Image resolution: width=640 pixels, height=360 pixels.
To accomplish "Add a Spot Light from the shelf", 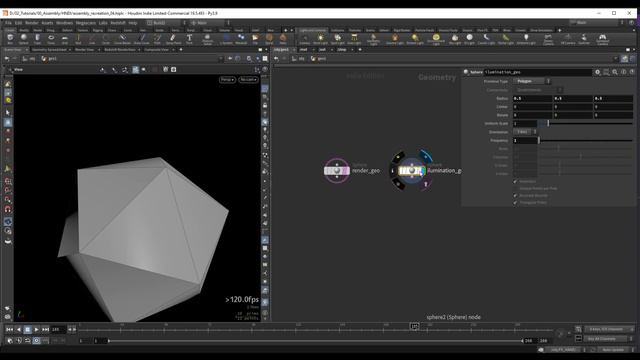I will click(x=338, y=39).
